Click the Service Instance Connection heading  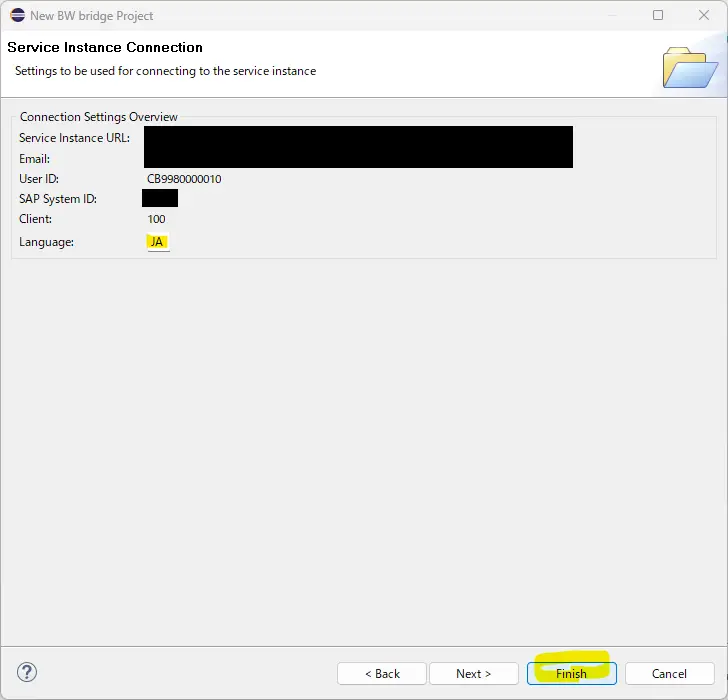click(105, 47)
